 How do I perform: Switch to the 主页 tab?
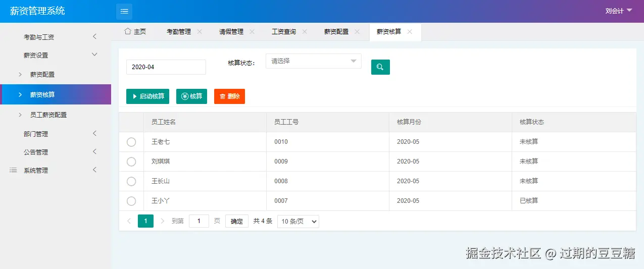[x=135, y=31]
